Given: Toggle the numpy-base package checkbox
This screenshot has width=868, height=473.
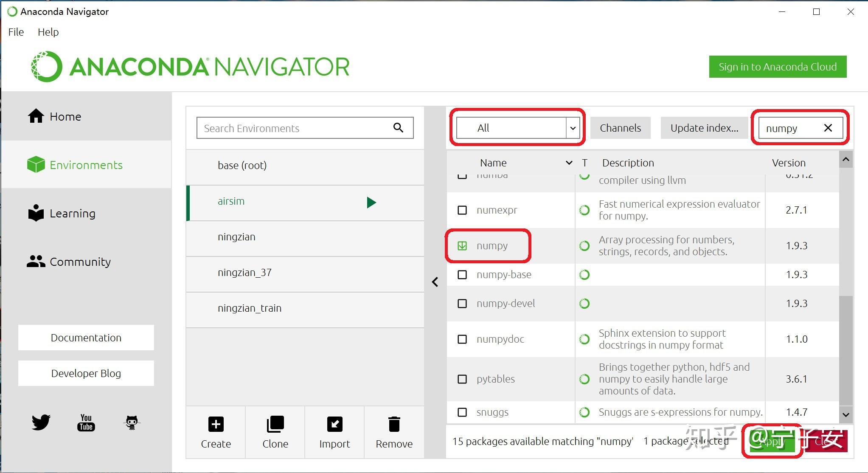Looking at the screenshot, I should click(462, 275).
